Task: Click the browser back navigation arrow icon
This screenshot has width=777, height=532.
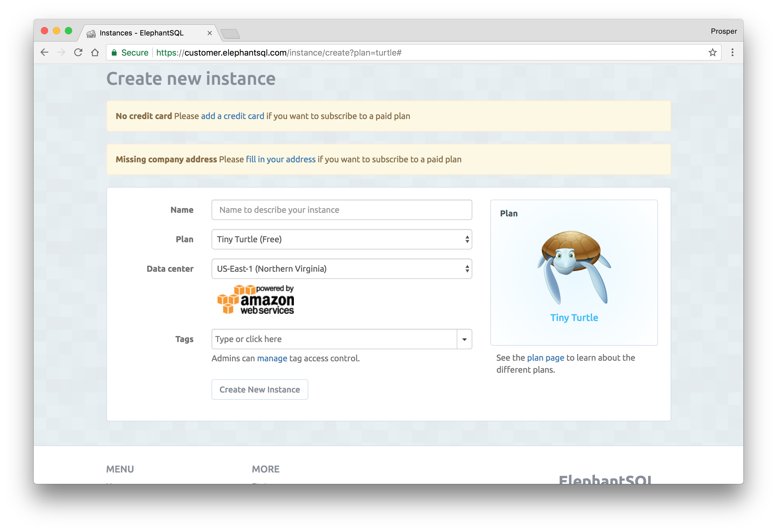Action: click(x=45, y=53)
